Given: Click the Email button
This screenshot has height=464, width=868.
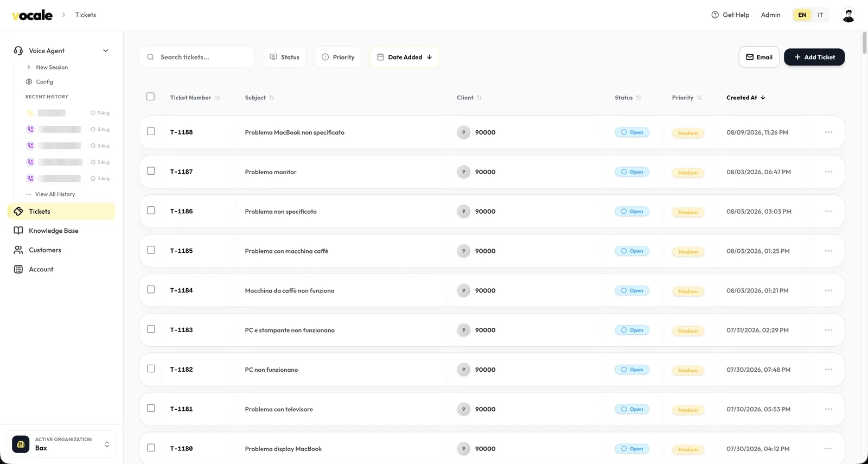Looking at the screenshot, I should pyautogui.click(x=759, y=57).
